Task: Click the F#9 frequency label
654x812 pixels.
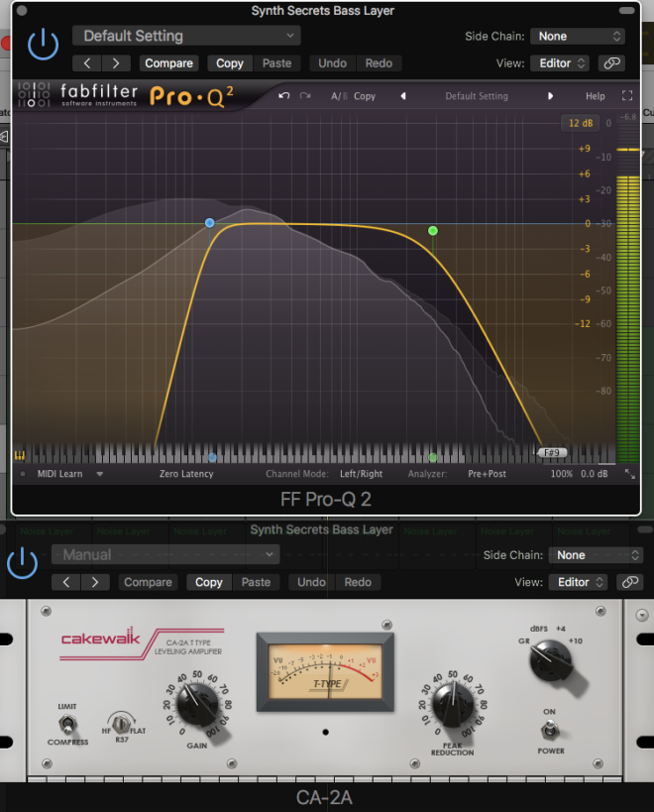Action: (552, 453)
